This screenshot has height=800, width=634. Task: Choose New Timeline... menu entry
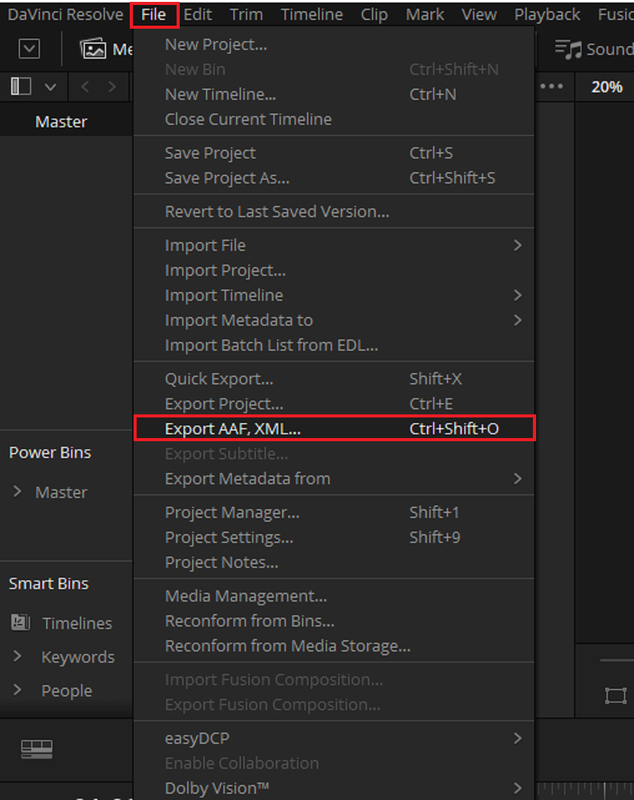334,94
